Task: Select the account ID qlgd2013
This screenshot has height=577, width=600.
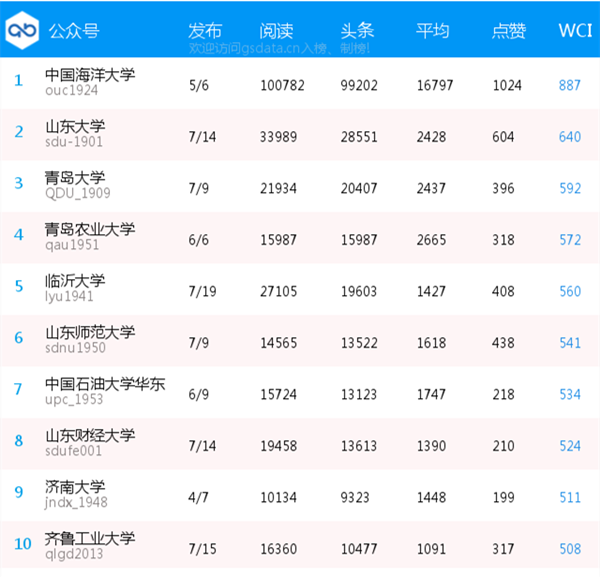Action: (x=74, y=554)
